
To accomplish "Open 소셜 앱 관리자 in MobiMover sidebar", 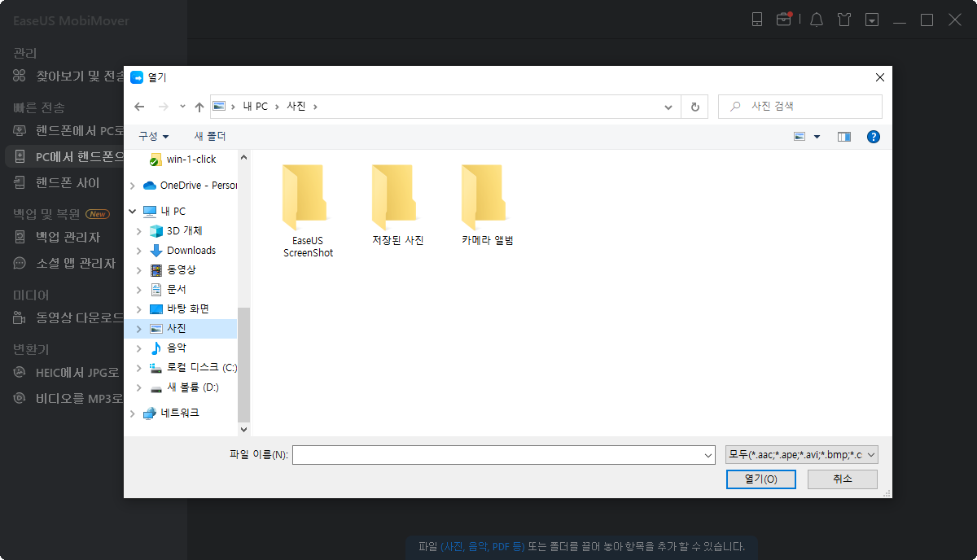I will pos(64,264).
